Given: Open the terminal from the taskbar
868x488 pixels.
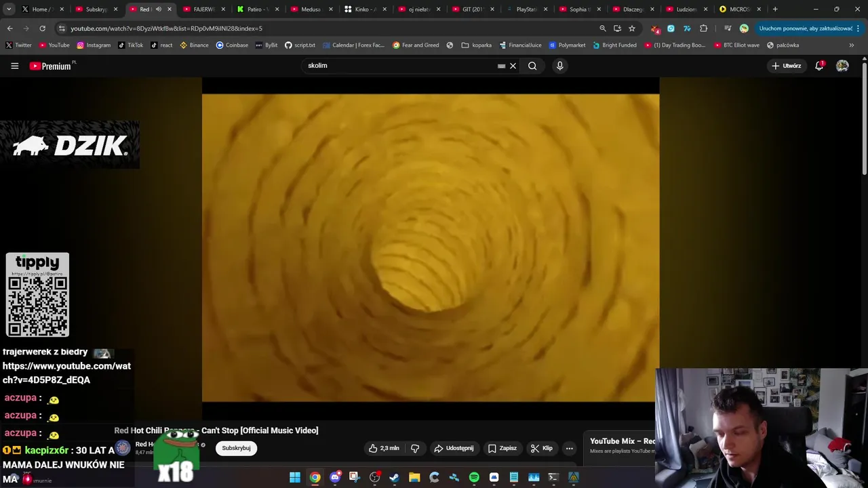Looking at the screenshot, I should point(553,477).
